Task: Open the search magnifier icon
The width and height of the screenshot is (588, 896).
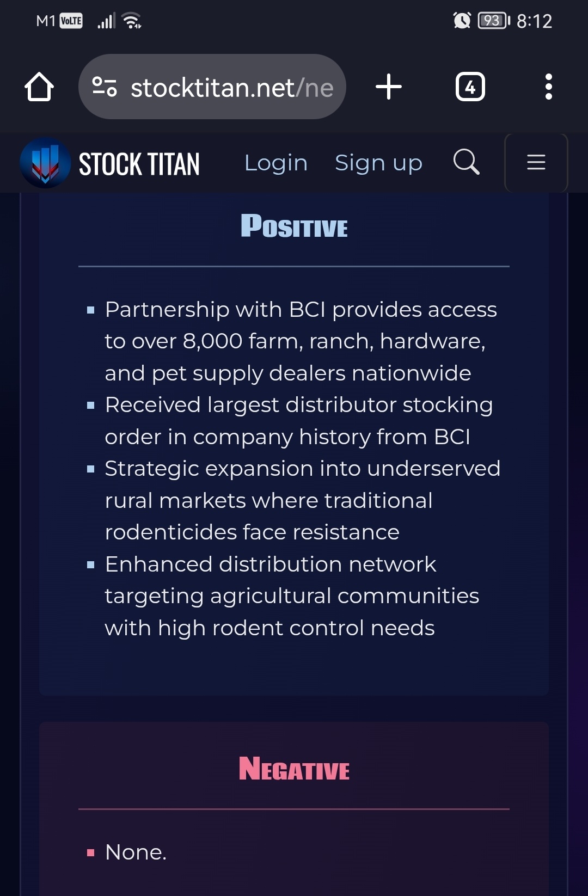Action: (467, 162)
